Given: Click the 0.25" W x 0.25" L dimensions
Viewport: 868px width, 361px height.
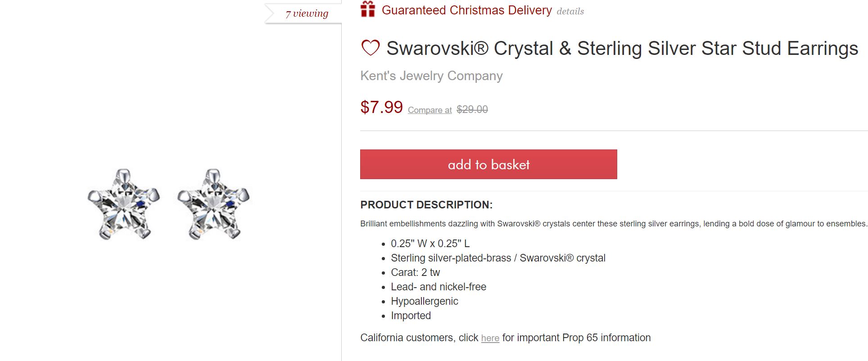Looking at the screenshot, I should pos(430,244).
